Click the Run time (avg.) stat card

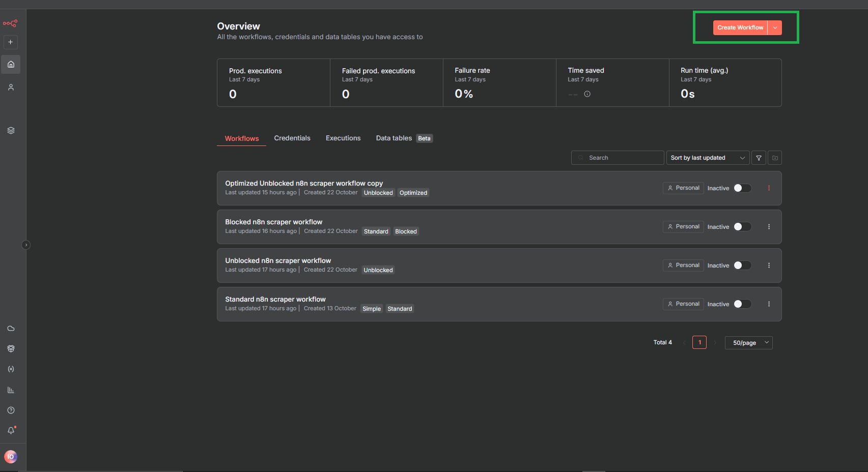pos(725,83)
